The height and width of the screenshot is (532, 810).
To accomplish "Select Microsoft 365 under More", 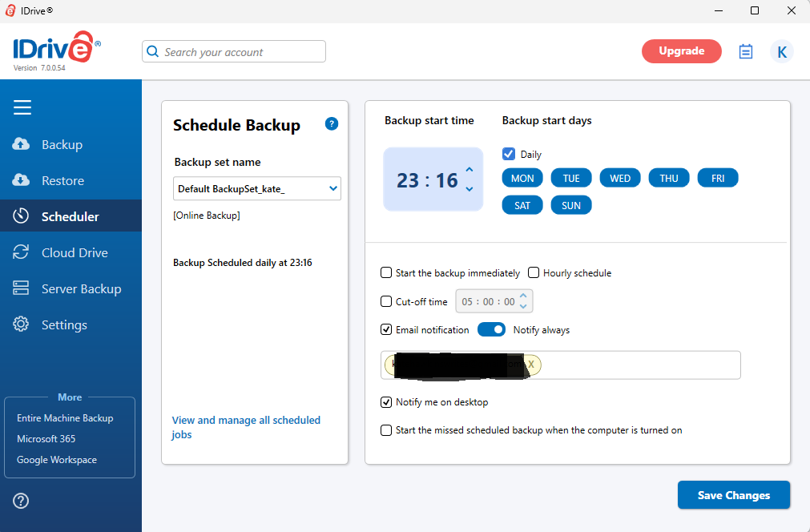I will coord(46,438).
